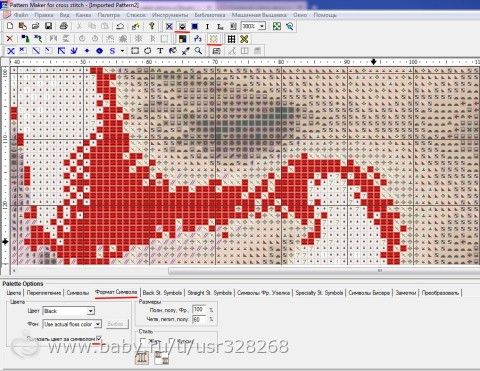Click the Save floppy disk icon
480x371 pixels.
coord(48,26)
